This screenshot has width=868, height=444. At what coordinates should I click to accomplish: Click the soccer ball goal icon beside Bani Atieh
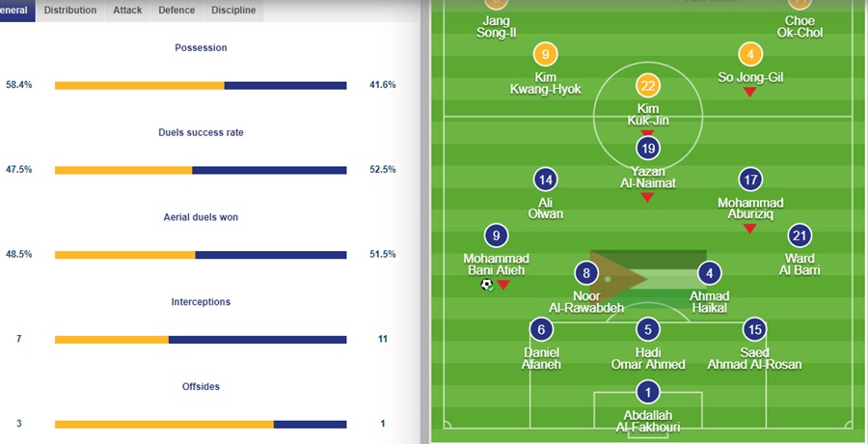tap(487, 285)
